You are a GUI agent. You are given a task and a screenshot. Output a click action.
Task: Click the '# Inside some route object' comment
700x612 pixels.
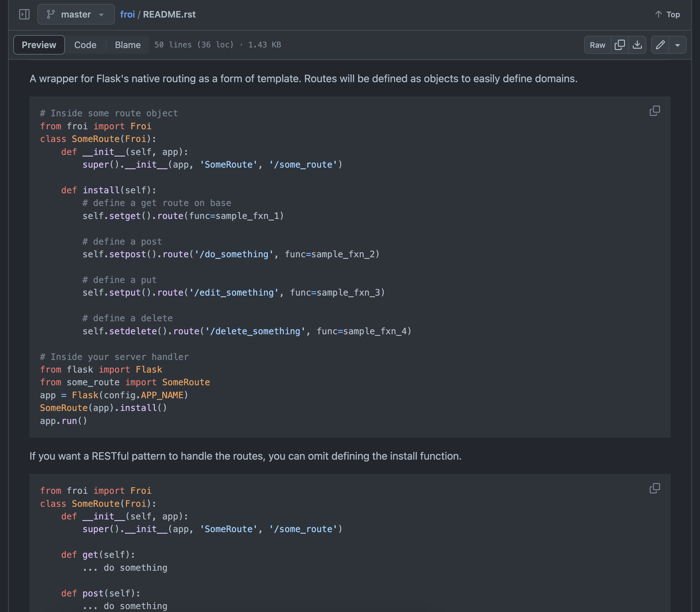click(109, 113)
